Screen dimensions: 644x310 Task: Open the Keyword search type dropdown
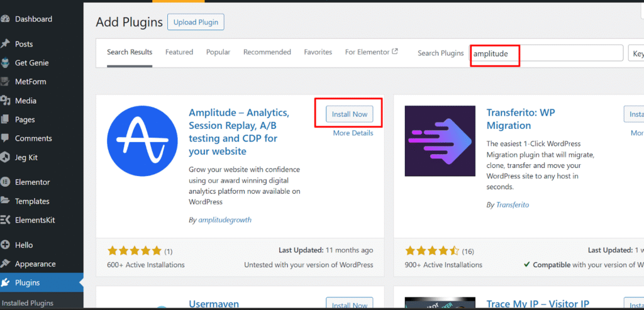pyautogui.click(x=635, y=53)
